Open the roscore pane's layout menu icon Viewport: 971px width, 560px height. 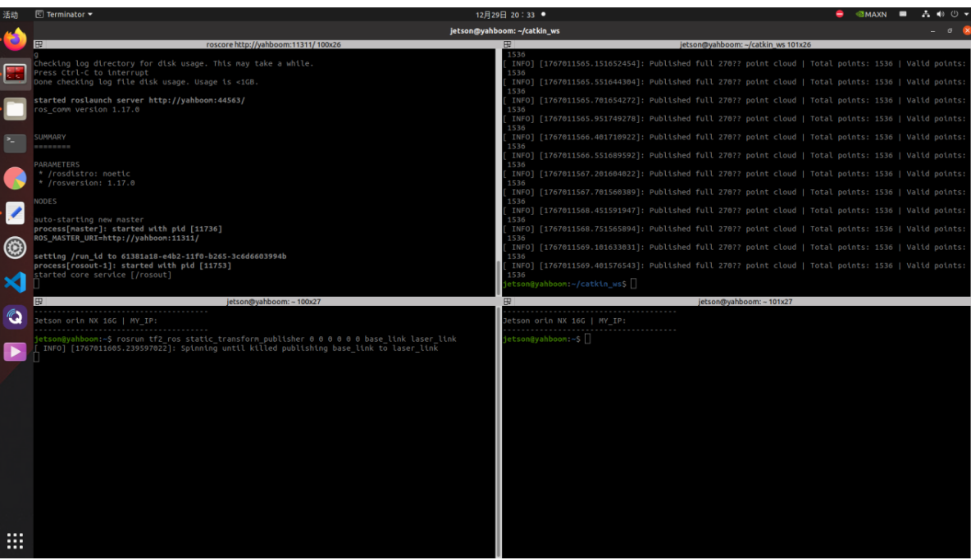coord(39,44)
